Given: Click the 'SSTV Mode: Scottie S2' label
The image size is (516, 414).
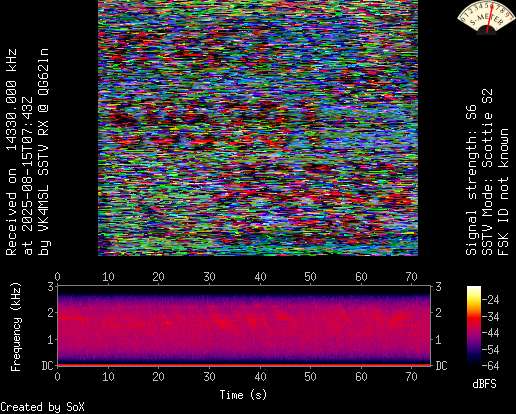Looking at the screenshot, I should pyautogui.click(x=487, y=172).
